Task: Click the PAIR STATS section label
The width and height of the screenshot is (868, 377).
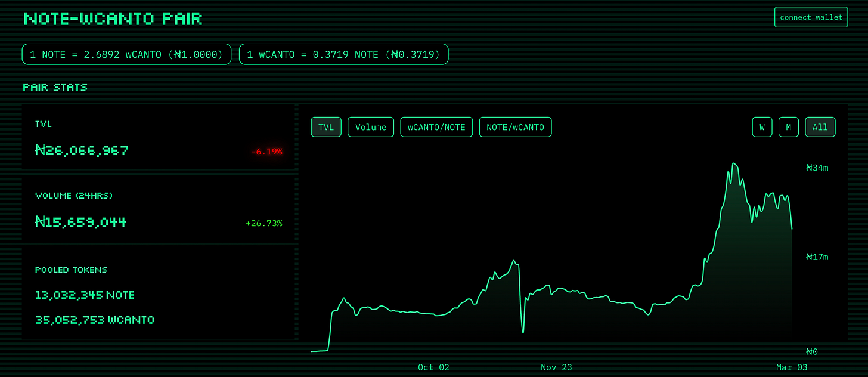Action: 55,87
